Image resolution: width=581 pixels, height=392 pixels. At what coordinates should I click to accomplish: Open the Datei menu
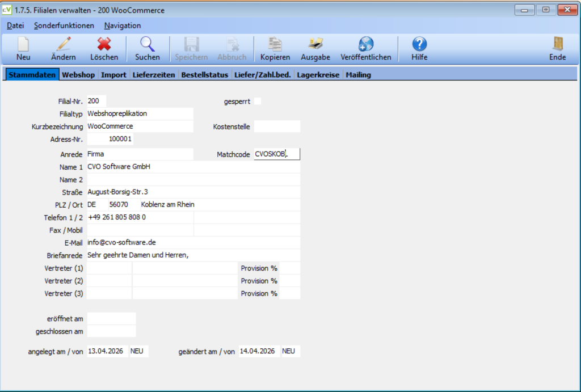click(15, 26)
